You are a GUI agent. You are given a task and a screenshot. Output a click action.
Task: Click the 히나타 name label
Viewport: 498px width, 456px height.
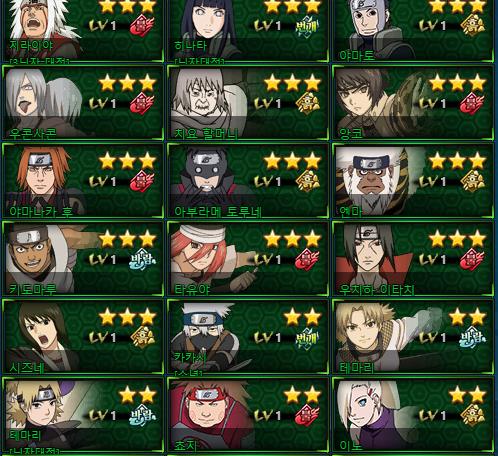click(191, 46)
